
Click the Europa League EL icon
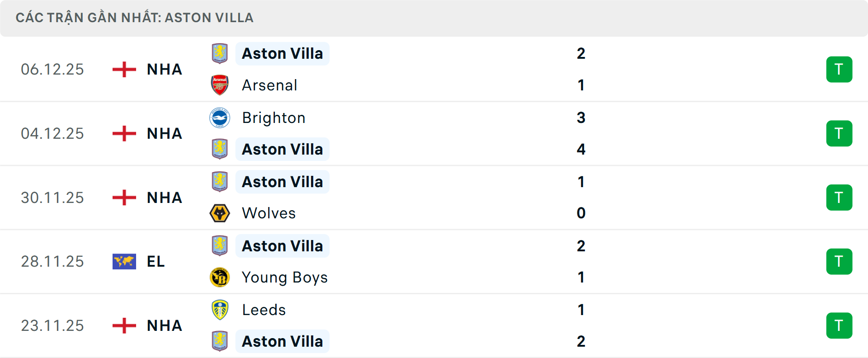pos(124,261)
